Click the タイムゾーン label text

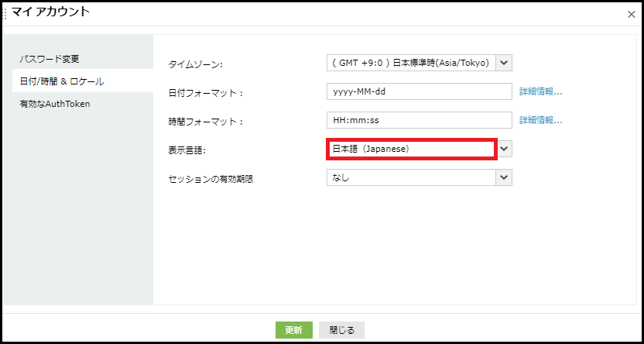(195, 64)
